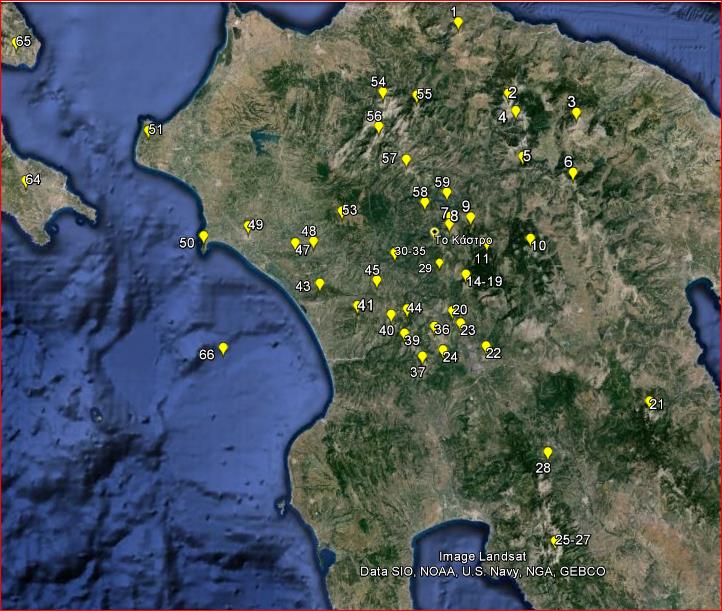The height and width of the screenshot is (611, 722).
Task: Select the coastal pin labeled 50
Action: (x=204, y=237)
